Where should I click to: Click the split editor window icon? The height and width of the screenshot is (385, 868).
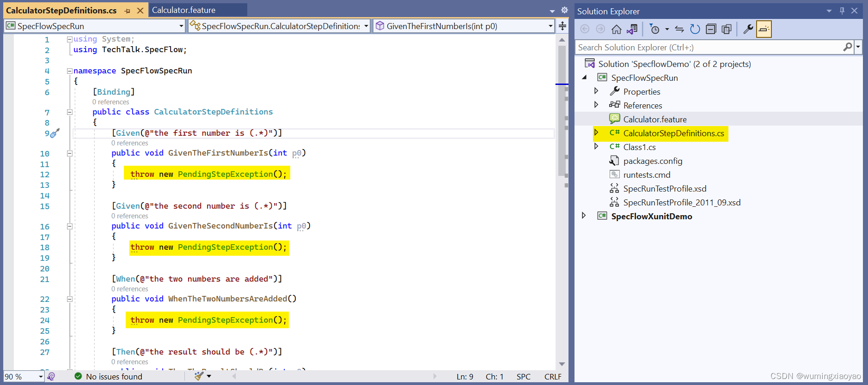coord(562,26)
